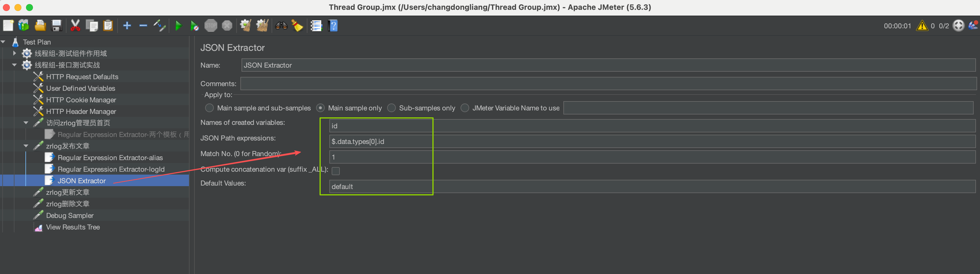Select JMeter Variable Name to use radio
This screenshot has width=980, height=274.
(465, 108)
